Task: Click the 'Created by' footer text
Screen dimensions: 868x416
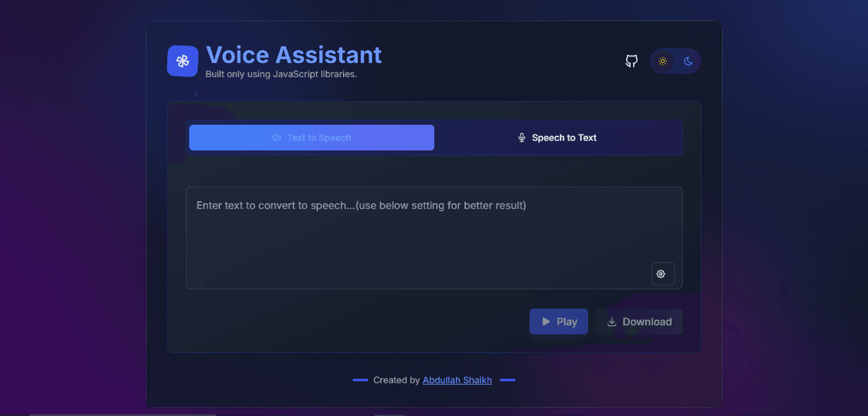Action: point(396,380)
